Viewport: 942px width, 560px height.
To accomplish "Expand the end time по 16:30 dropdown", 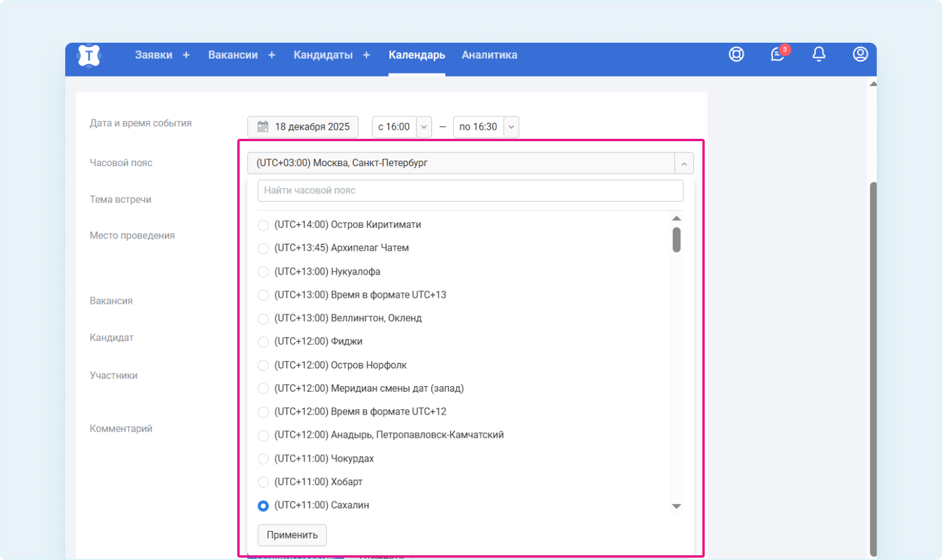I will [511, 127].
